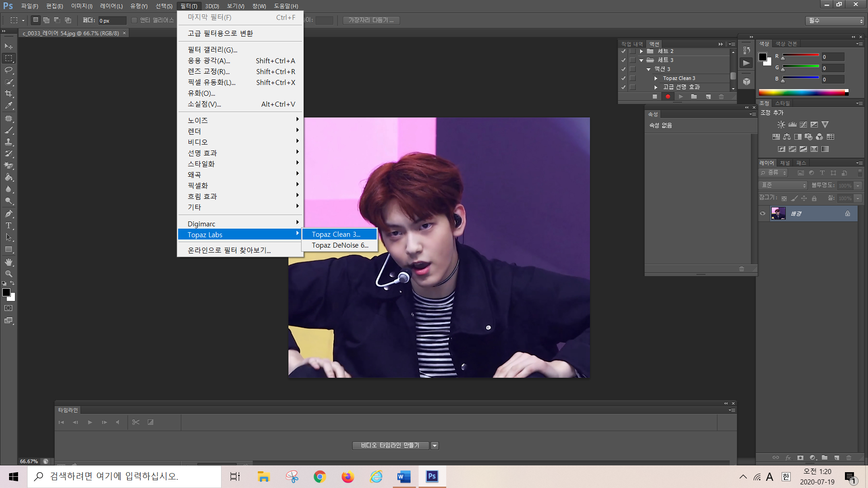Click the 비디오 타임라인 만들기 button
The width and height of the screenshot is (868, 488).
pyautogui.click(x=390, y=446)
